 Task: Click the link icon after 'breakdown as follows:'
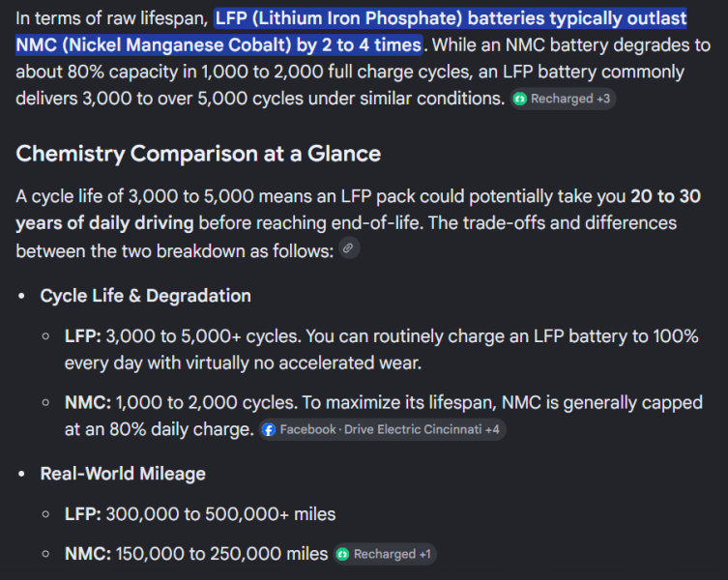pyautogui.click(x=349, y=248)
